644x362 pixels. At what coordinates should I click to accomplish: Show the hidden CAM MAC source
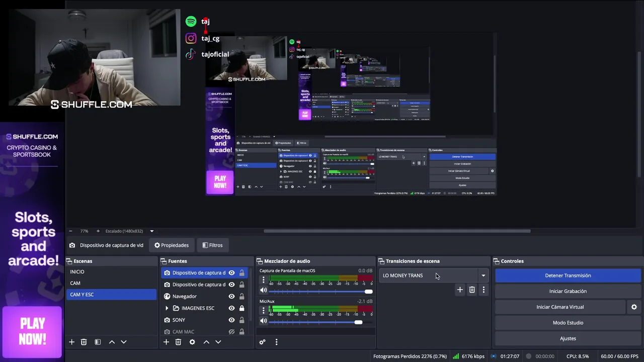click(231, 332)
